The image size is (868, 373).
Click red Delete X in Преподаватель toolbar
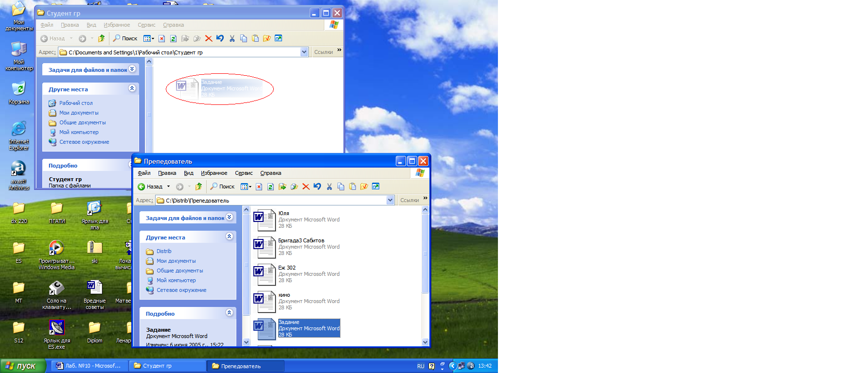click(x=306, y=186)
